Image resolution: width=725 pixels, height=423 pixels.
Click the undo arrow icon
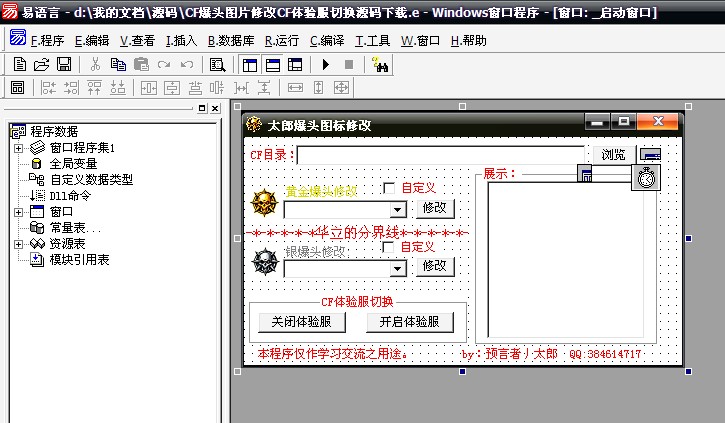point(187,64)
